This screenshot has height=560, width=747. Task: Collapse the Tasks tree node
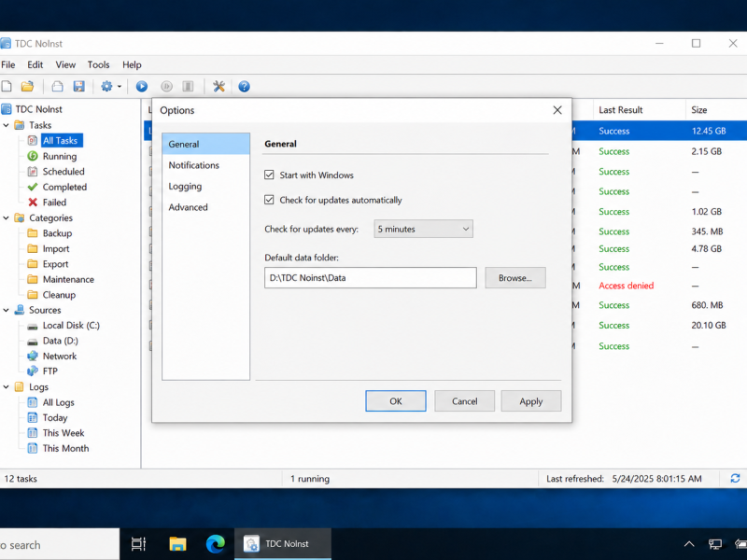pyautogui.click(x=7, y=125)
